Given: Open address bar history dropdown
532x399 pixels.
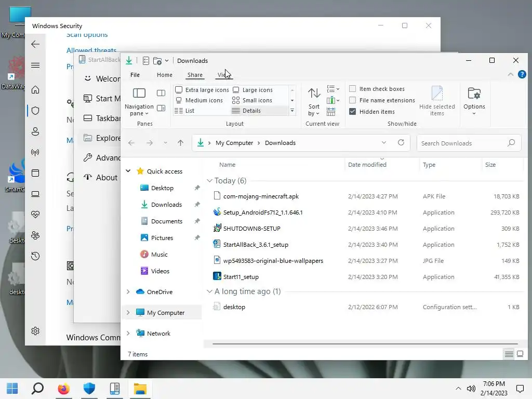Looking at the screenshot, I should click(x=384, y=142).
